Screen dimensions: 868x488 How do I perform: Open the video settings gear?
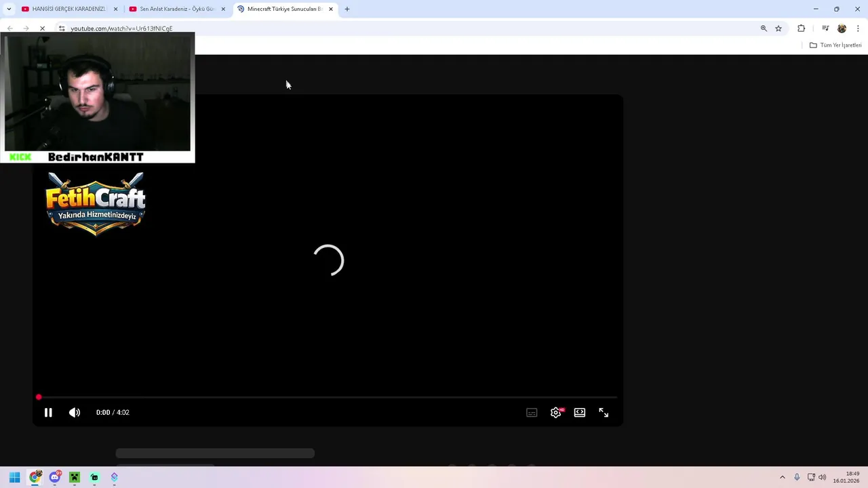coord(556,412)
